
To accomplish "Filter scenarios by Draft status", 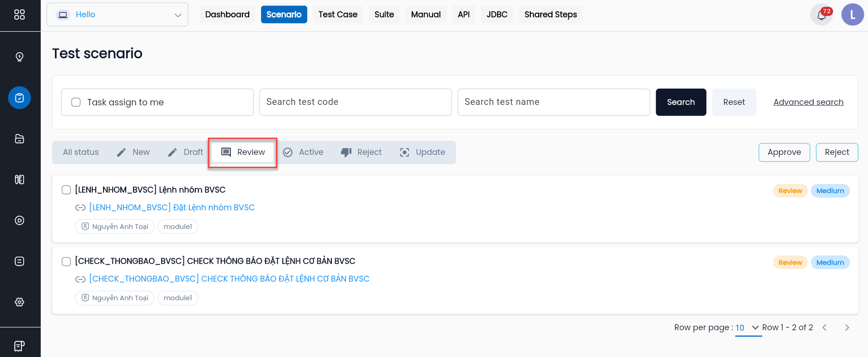I will (185, 152).
